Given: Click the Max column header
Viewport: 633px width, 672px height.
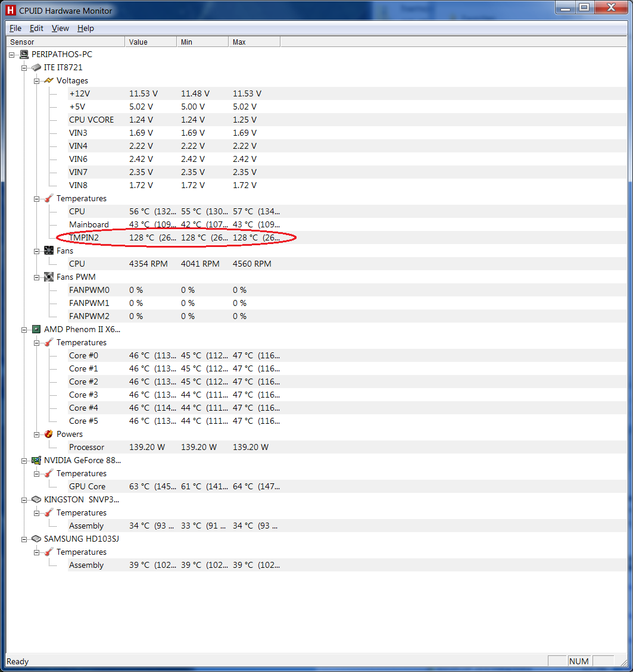Looking at the screenshot, I should click(x=254, y=42).
